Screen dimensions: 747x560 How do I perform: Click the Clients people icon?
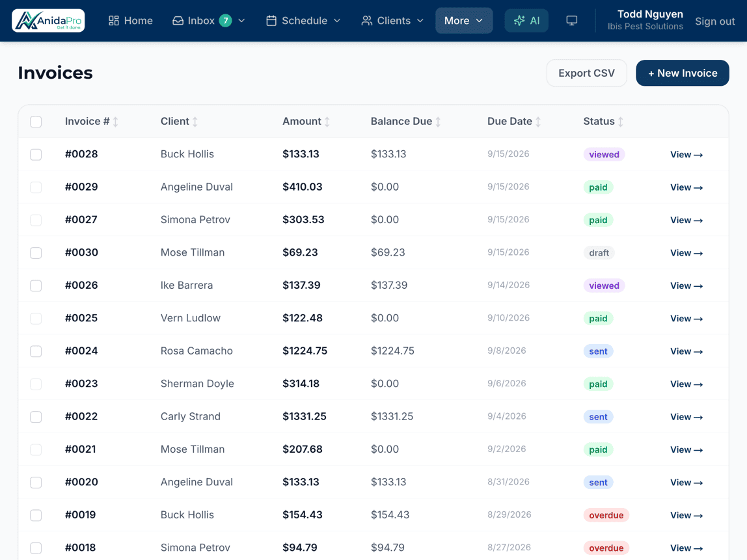366,20
